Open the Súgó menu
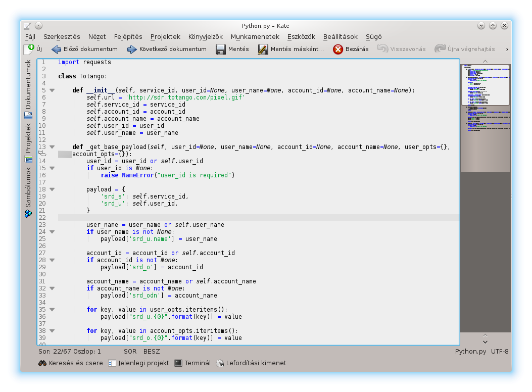This screenshot has height=392, width=532. click(x=373, y=36)
